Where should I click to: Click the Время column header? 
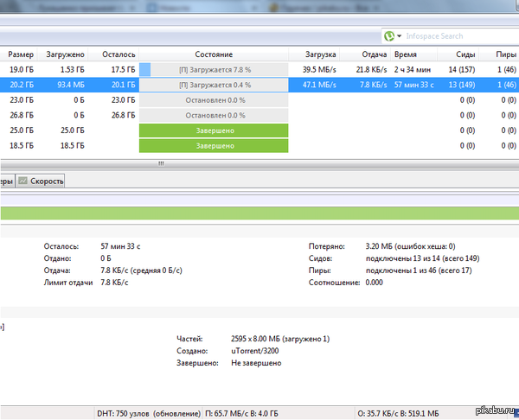405,54
